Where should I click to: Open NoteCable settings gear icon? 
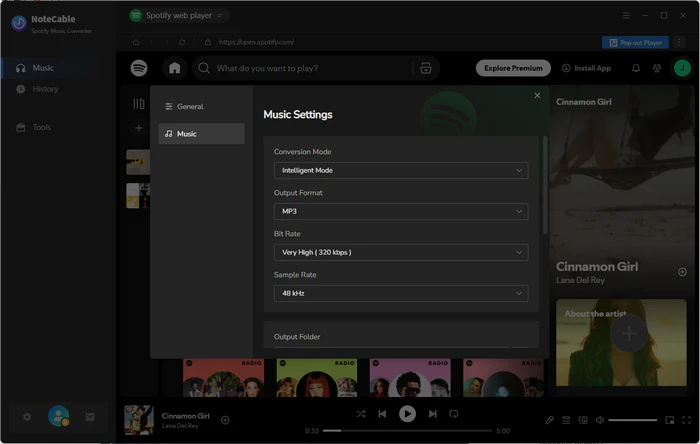pos(27,417)
